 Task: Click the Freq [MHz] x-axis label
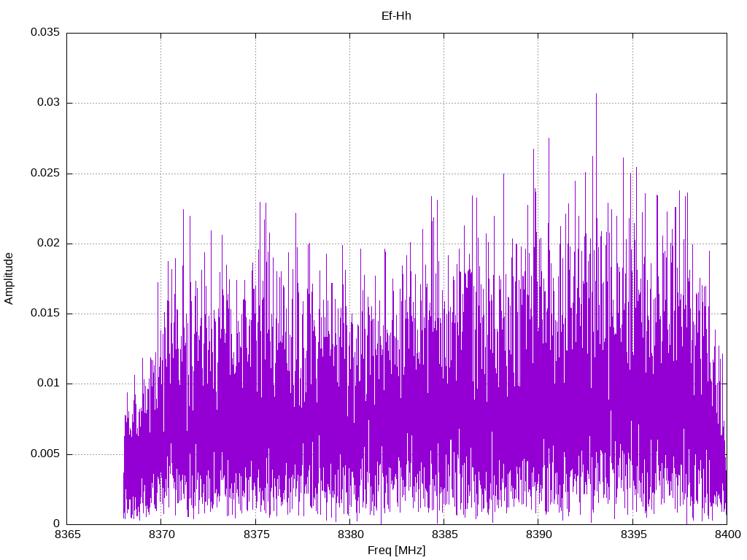point(396,551)
